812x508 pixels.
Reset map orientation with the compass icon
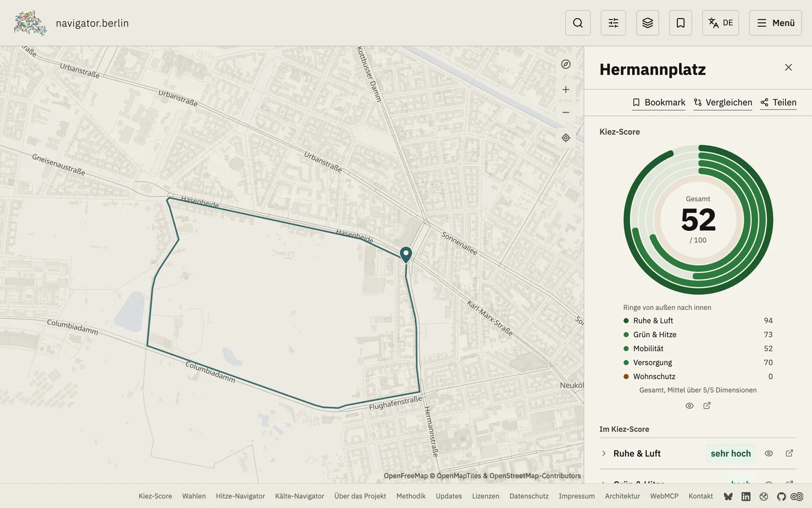click(566, 64)
